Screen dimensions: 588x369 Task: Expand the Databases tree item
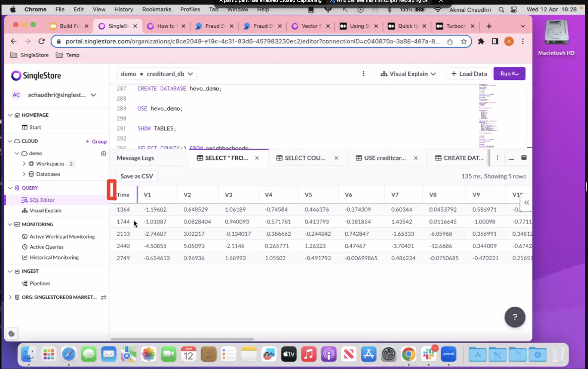(24, 174)
